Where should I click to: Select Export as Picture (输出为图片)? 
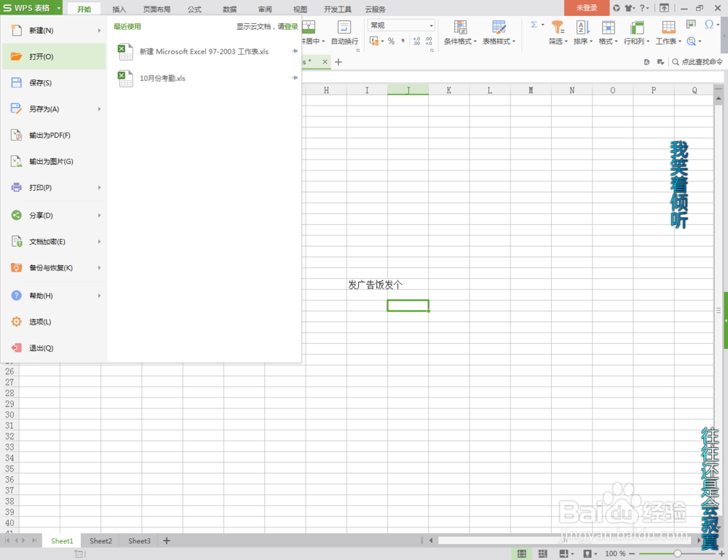[54, 161]
